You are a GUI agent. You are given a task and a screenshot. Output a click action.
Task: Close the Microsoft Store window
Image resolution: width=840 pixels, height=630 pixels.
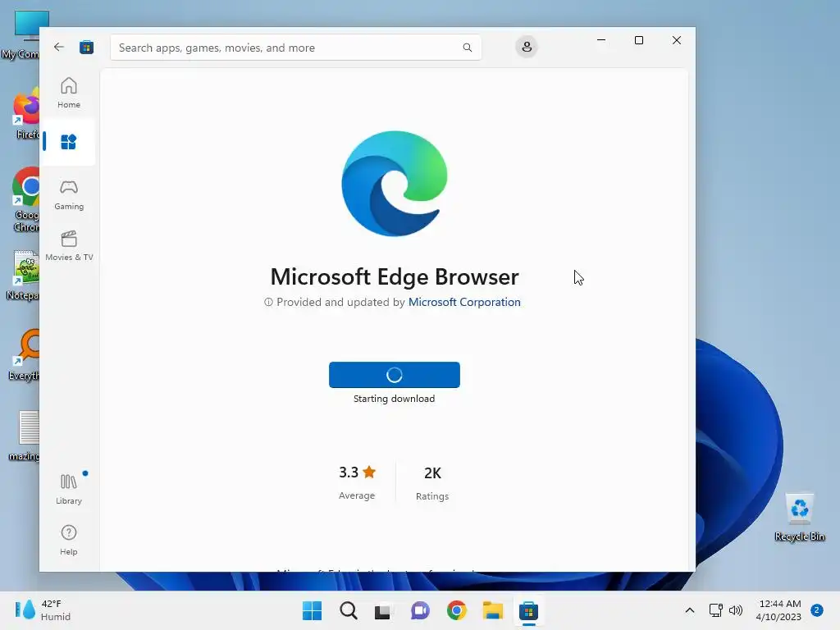pos(677,40)
